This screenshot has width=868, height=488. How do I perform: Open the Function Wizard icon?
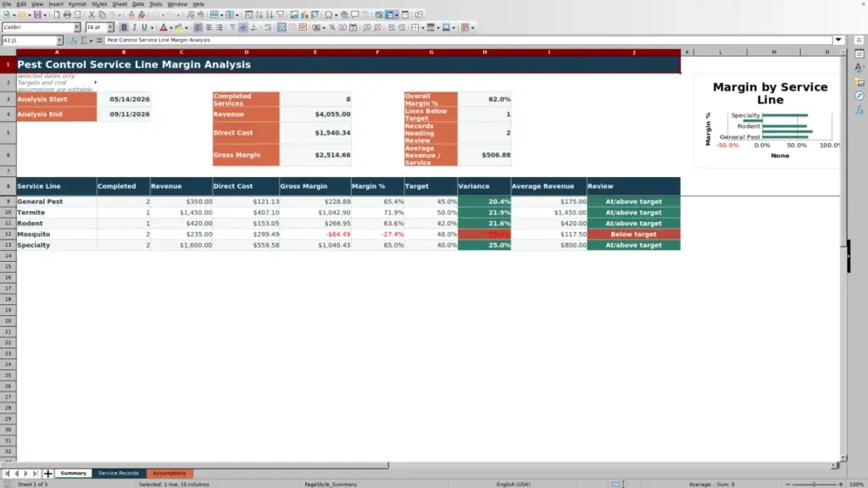(x=73, y=41)
